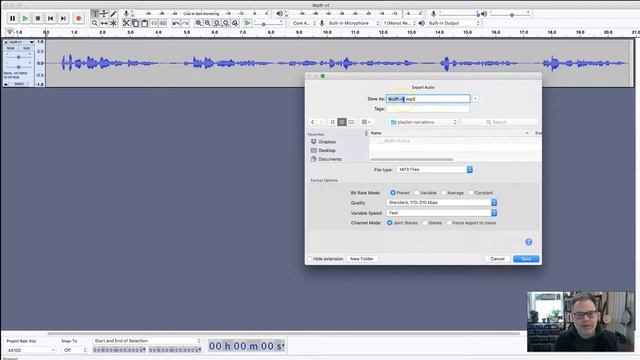
Task: Select the Time Shift tool
Action: pos(104,23)
